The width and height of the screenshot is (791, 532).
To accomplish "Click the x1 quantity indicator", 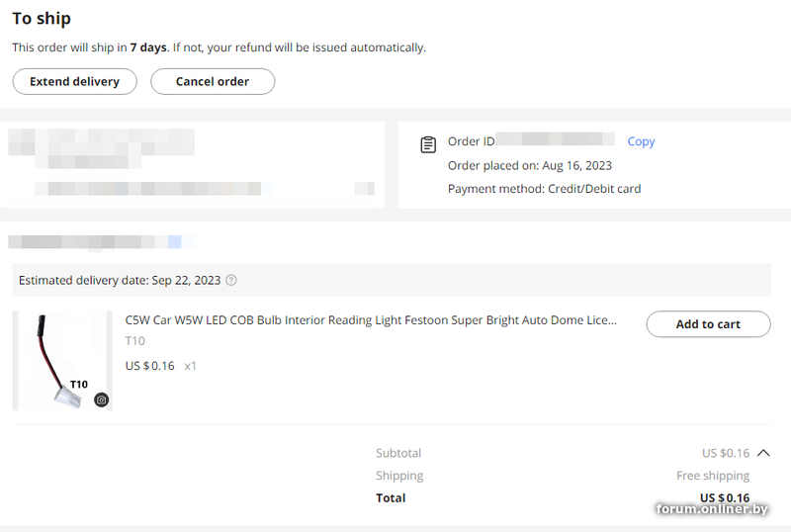I will [191, 366].
